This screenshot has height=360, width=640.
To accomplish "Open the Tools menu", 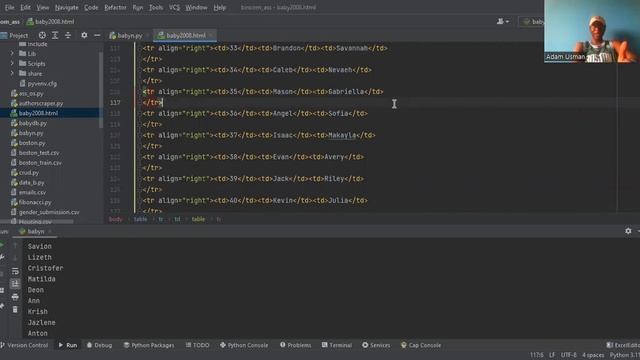I will pos(156,7).
